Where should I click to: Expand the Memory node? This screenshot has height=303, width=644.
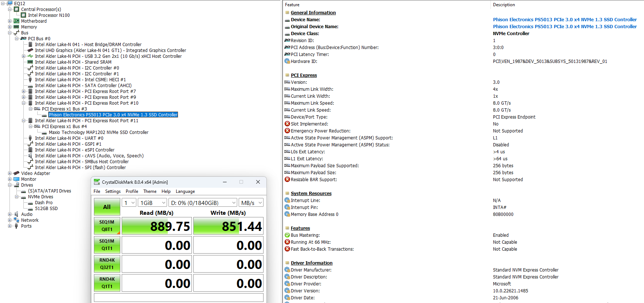pyautogui.click(x=10, y=27)
